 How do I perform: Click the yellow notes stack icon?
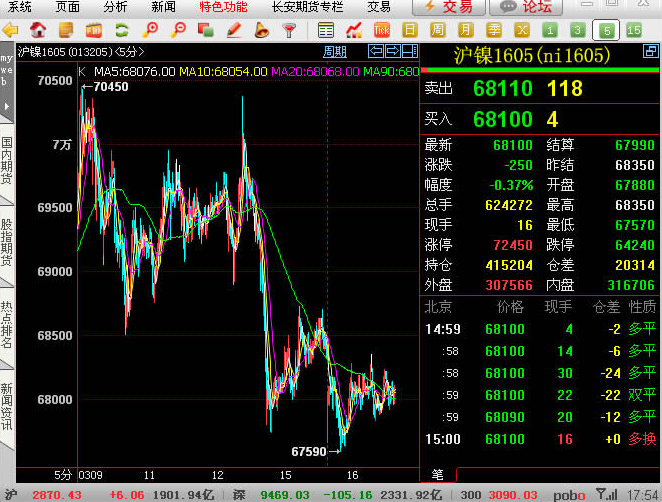tap(66, 30)
